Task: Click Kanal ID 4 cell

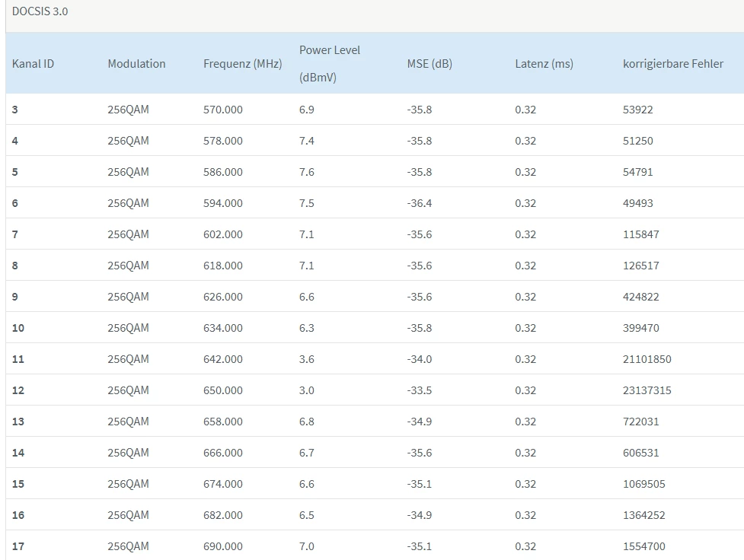Action: point(15,141)
